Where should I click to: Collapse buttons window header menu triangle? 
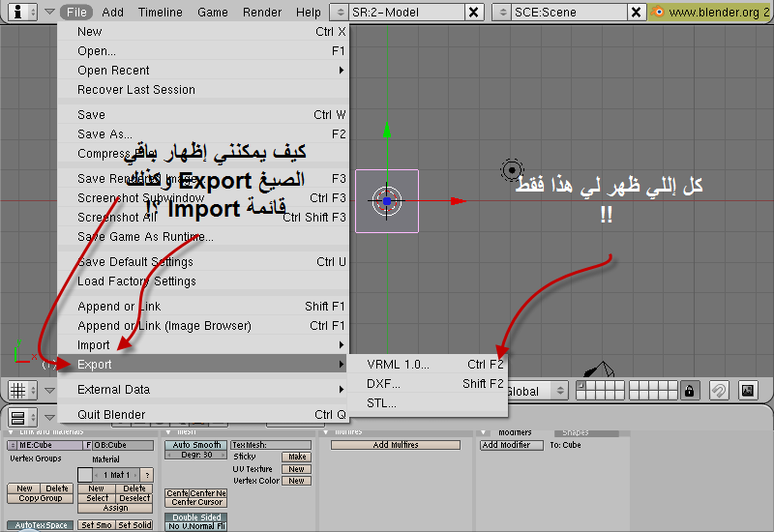[49, 418]
